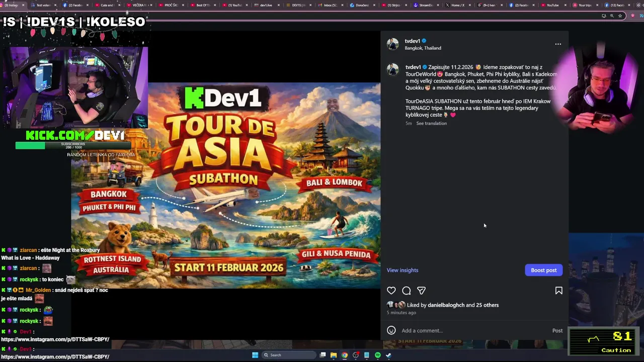Click the KICK.COM/DEV1 overlay text

(75, 136)
